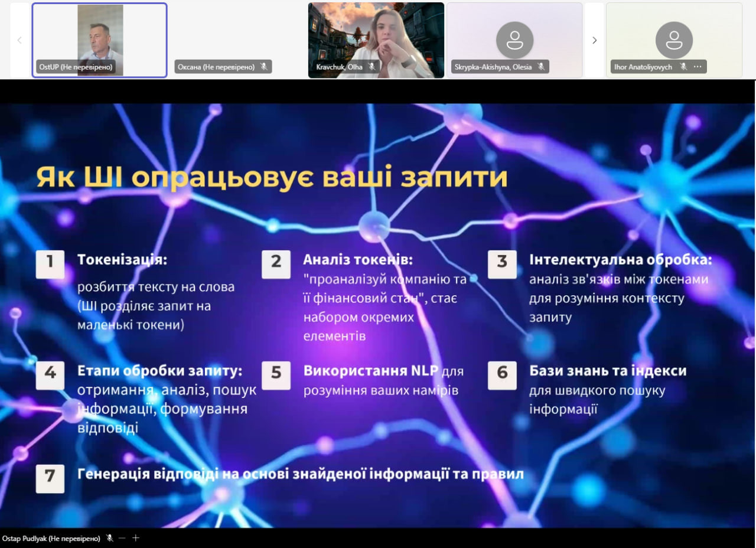Click muted mic icon beside Оксана
Image resolution: width=756 pixels, height=548 pixels.
pos(264,67)
